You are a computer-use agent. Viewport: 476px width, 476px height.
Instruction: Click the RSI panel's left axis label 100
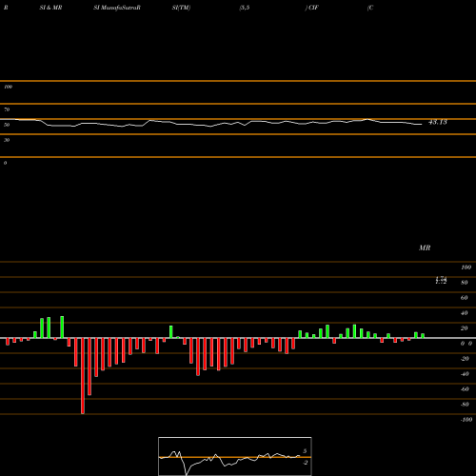pos(8,87)
